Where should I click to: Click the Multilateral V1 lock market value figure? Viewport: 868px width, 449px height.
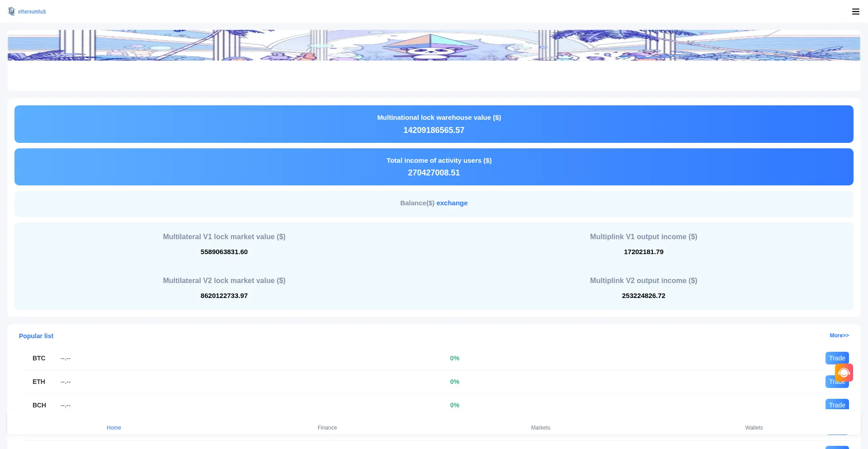(224, 252)
